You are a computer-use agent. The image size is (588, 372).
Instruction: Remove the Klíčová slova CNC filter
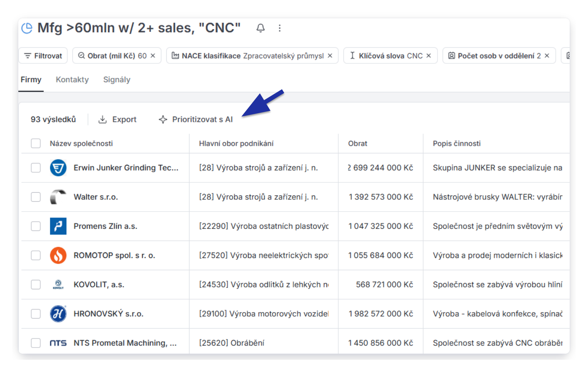428,56
